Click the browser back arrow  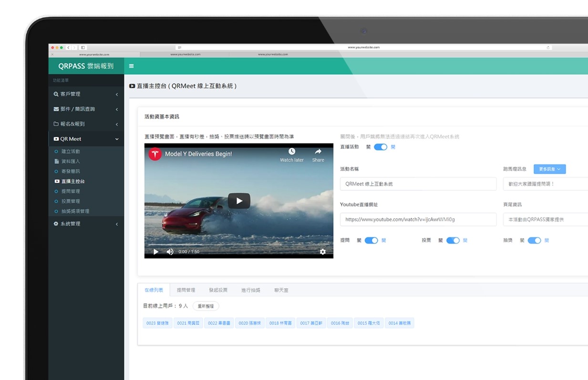pyautogui.click(x=69, y=48)
